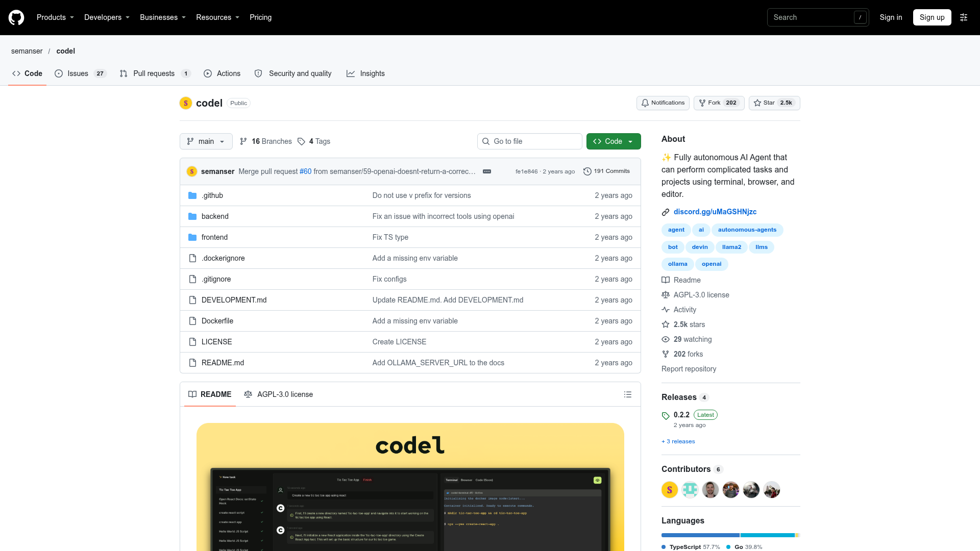Open the Resources menu

click(217, 17)
